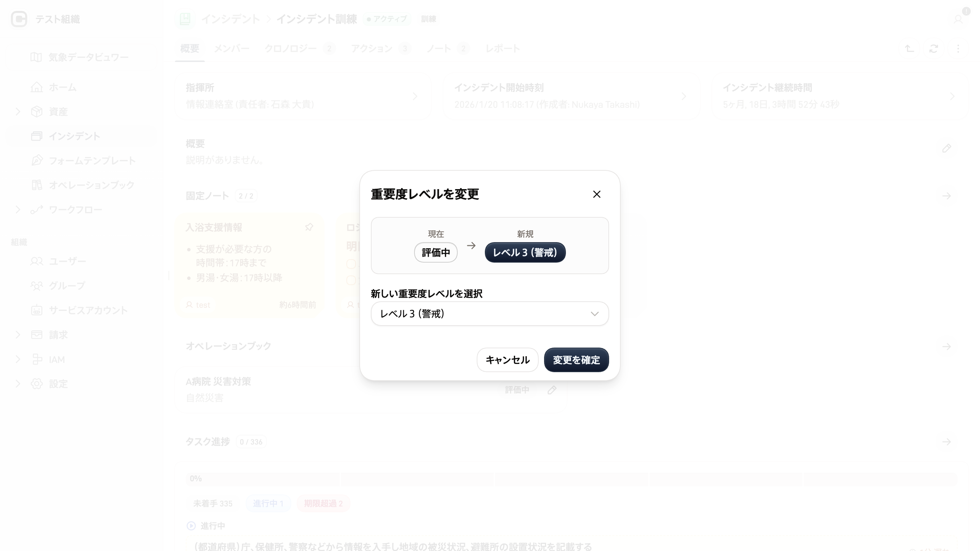Viewport: 980px width, 551px height.
Task: Expand the IAM sidebar section
Action: pos(17,360)
